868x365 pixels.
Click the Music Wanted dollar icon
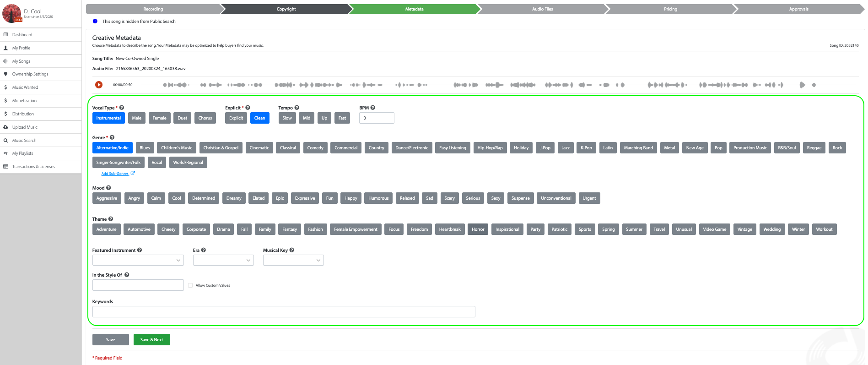point(5,87)
